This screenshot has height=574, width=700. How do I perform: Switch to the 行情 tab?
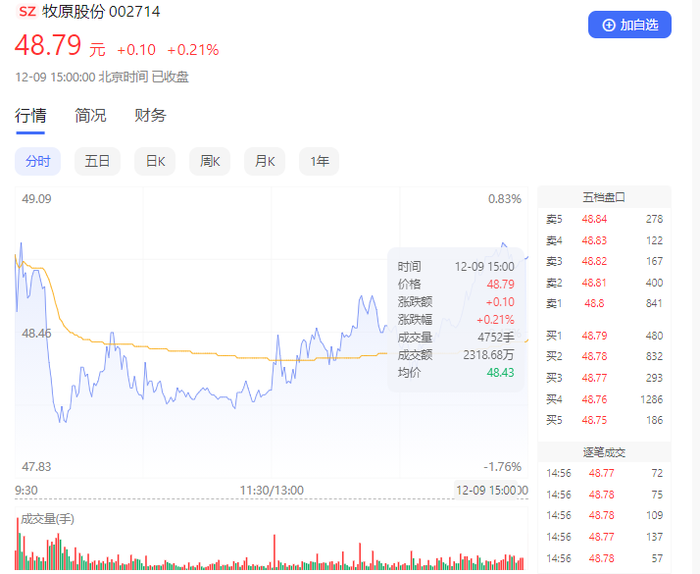click(x=30, y=116)
